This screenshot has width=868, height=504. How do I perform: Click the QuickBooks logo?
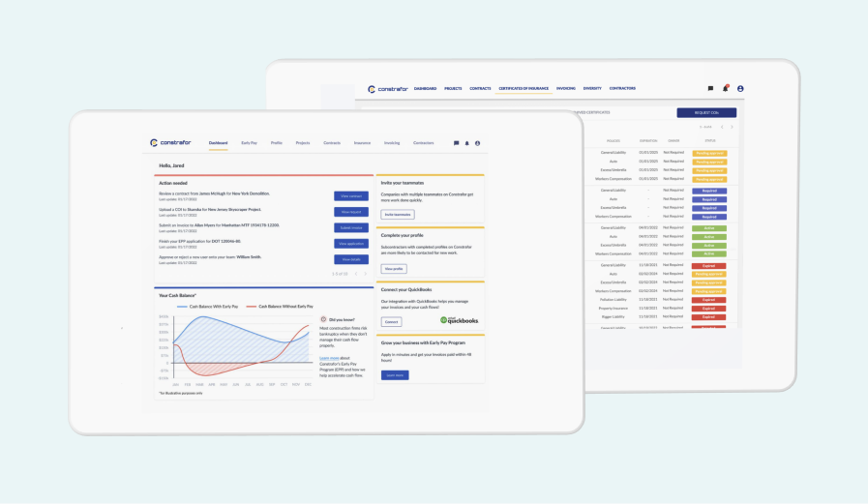click(459, 320)
